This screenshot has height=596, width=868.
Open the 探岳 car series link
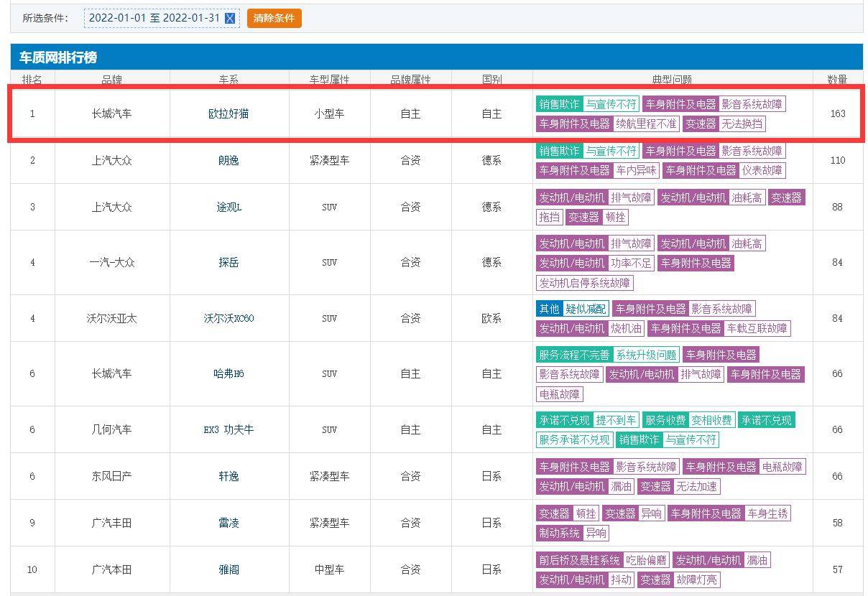point(228,262)
